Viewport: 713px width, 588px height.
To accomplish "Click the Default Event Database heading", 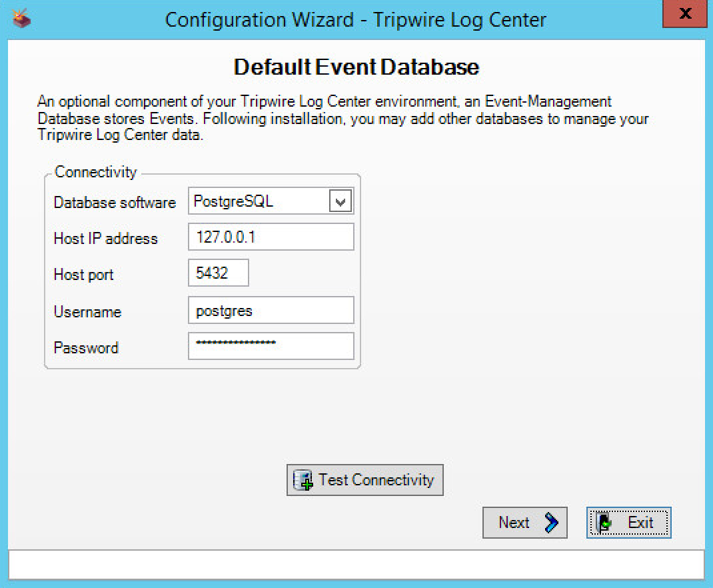I will (356, 67).
